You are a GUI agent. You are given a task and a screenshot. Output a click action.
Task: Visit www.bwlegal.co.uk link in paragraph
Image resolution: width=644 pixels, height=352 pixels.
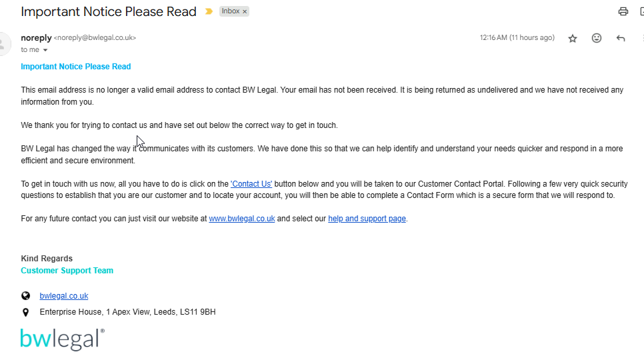[241, 218]
